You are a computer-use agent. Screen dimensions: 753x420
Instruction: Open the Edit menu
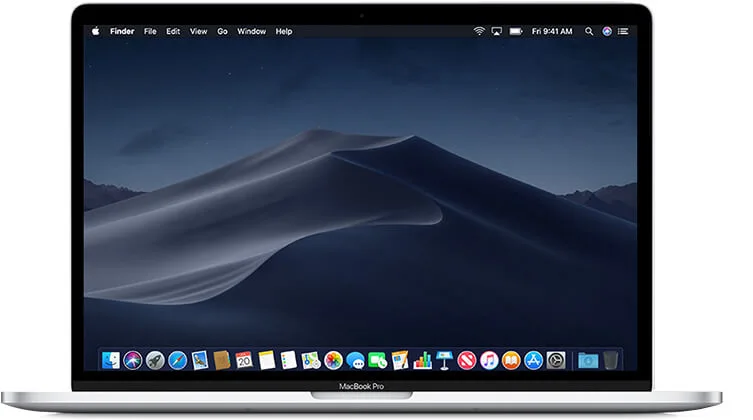[x=173, y=31]
